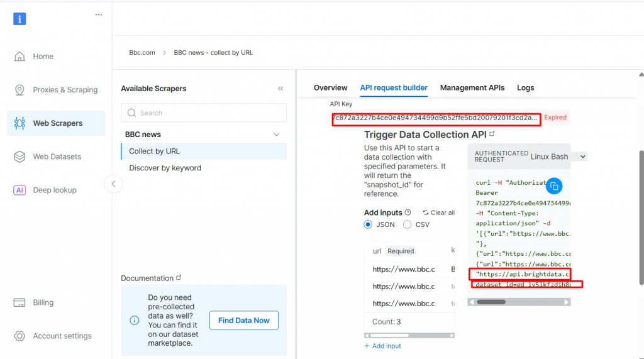Viewport: 644px width, 359px height.
Task: Go to Proxies & Scraping section
Action: click(65, 90)
